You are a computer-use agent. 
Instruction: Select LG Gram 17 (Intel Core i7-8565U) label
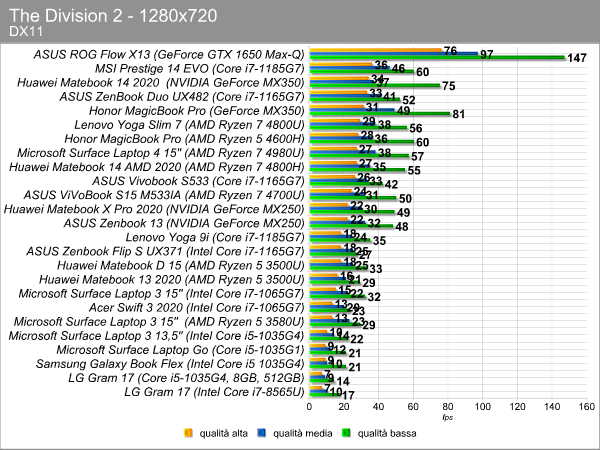[x=214, y=392]
